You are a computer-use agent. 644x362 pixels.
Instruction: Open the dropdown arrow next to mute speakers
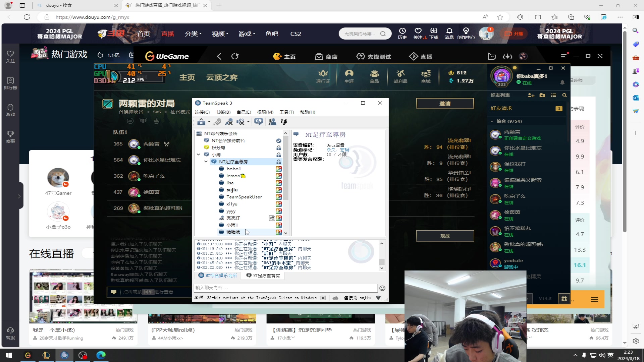pos(248,122)
